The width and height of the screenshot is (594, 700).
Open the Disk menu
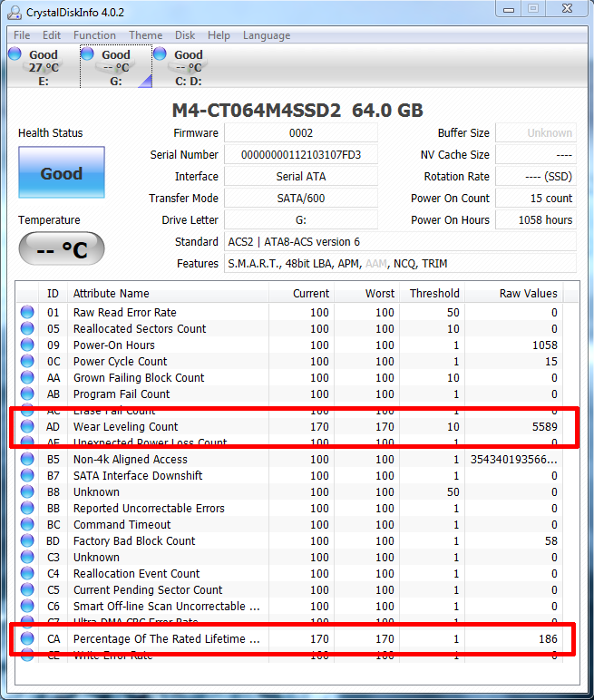(x=185, y=35)
